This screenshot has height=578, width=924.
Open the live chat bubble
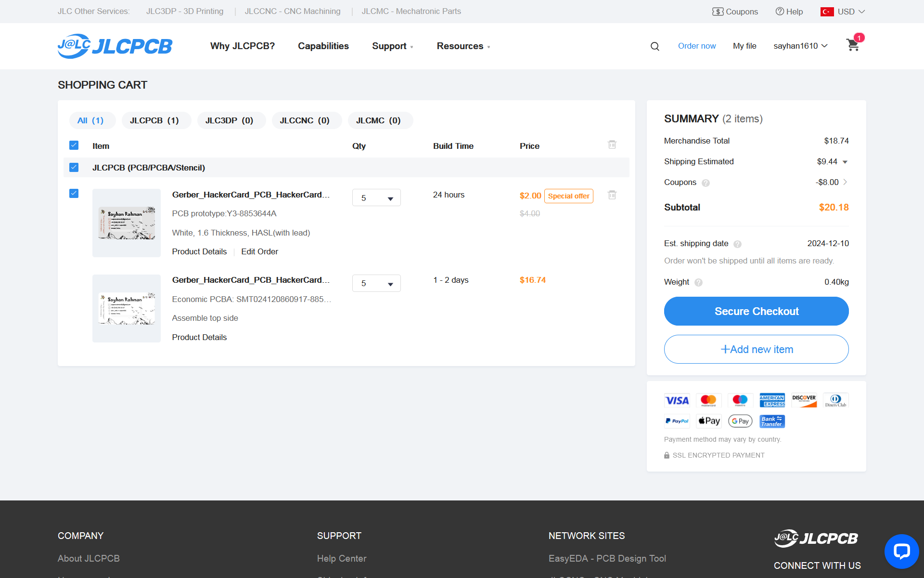[901, 551]
